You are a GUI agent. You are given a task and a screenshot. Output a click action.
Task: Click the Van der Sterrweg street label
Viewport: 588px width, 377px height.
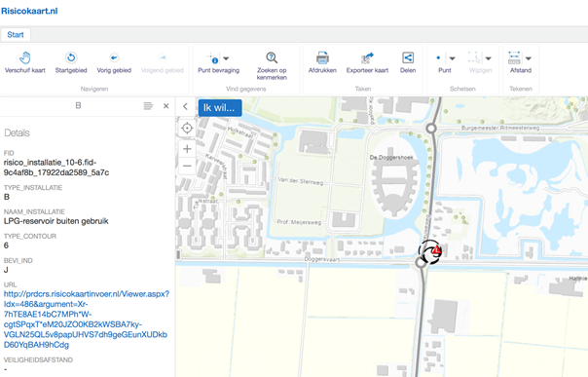click(301, 181)
